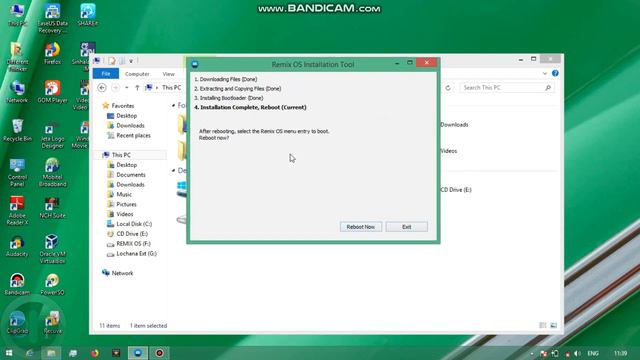640x360 pixels.
Task: Launch Adobe Reader X
Action: click(17, 211)
